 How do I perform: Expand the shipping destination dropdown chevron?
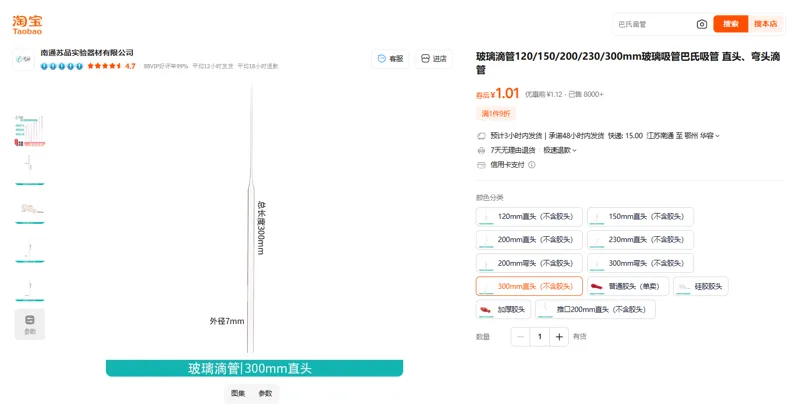click(717, 136)
